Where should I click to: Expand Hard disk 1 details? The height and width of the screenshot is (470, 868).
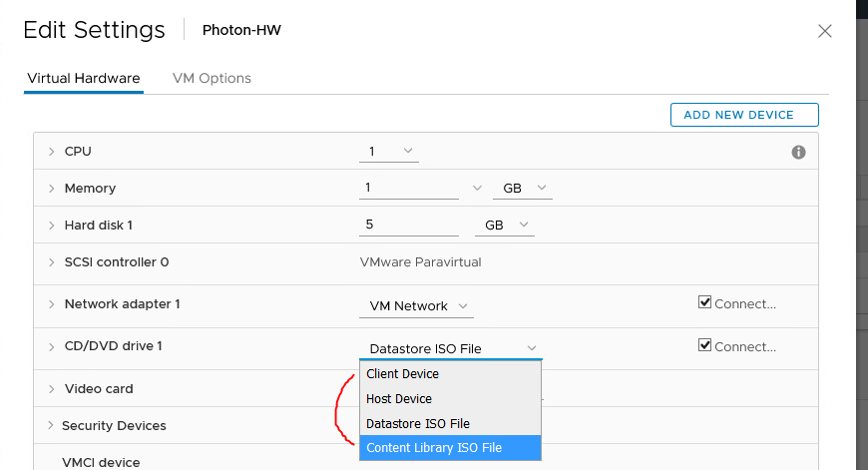click(52, 226)
